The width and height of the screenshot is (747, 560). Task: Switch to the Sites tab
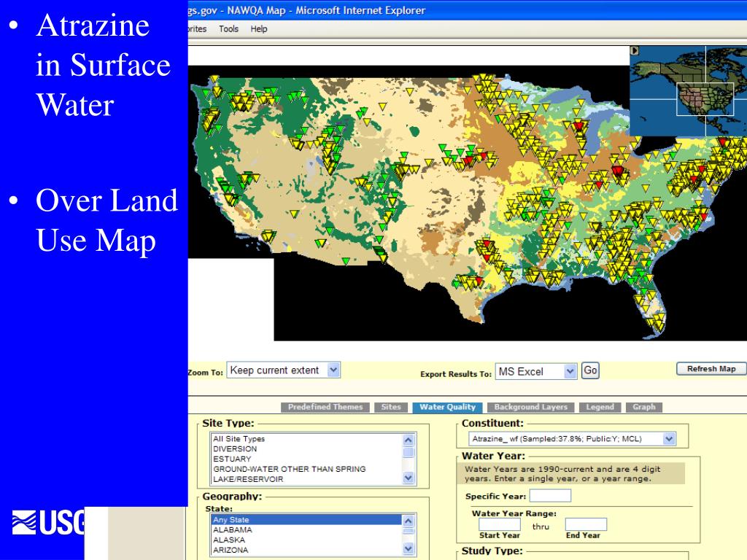391,407
